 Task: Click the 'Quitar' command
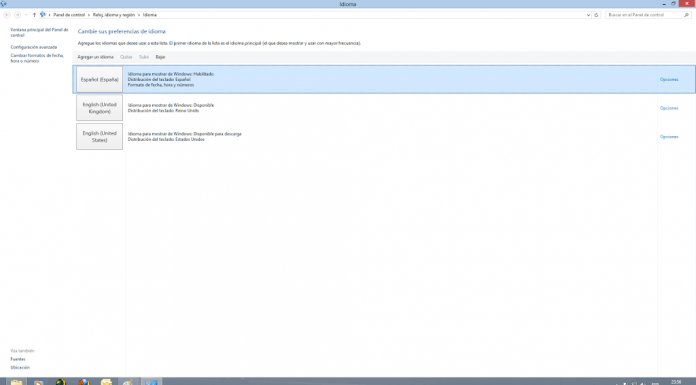126,57
